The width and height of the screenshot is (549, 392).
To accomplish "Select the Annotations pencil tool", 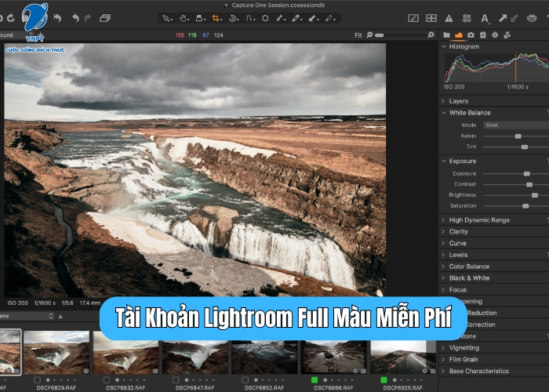I will 329,18.
